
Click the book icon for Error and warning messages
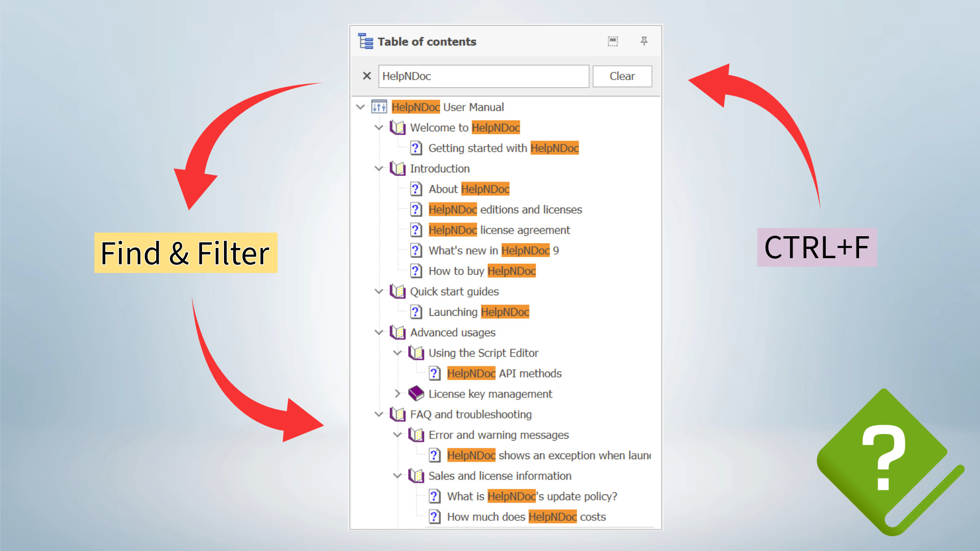[416, 435]
